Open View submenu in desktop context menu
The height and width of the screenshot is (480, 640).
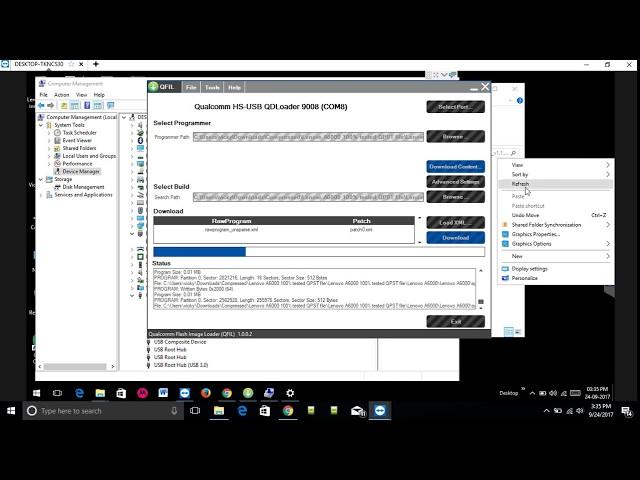tap(556, 165)
